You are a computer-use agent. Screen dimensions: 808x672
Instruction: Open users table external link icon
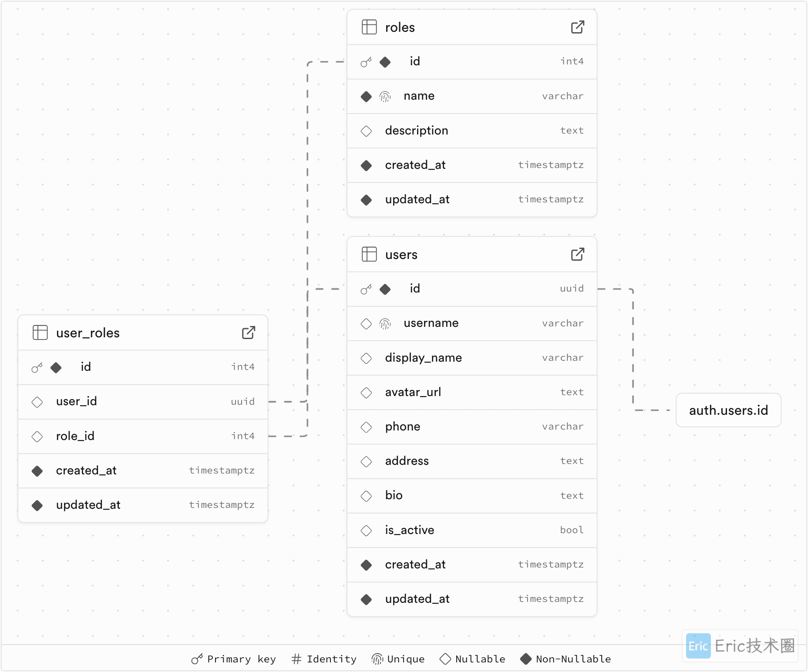(x=577, y=254)
